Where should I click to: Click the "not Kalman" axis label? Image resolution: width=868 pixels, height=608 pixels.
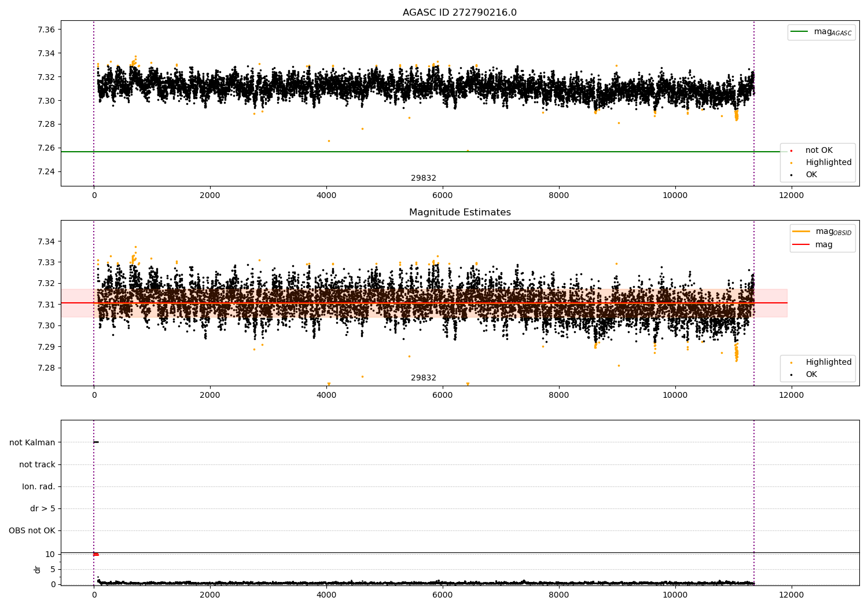click(32, 443)
